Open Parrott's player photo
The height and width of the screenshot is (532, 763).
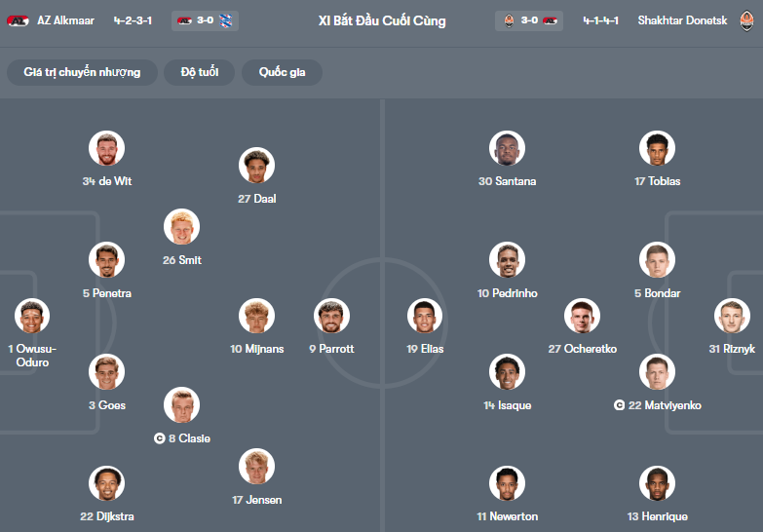tap(331, 317)
